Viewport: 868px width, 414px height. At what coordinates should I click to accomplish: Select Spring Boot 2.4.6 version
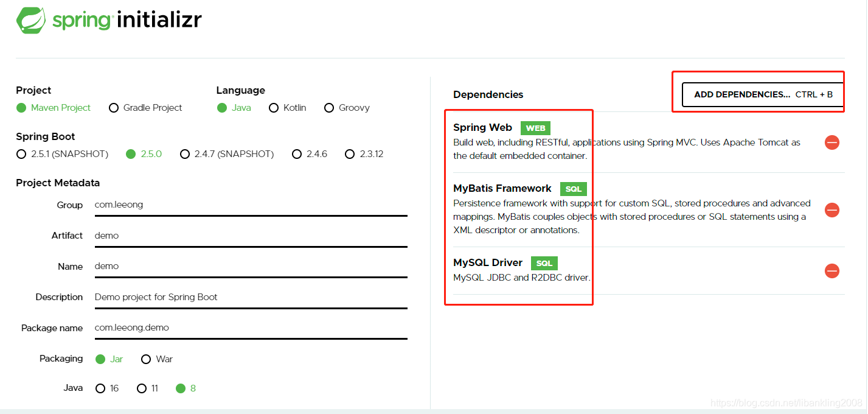(310, 154)
